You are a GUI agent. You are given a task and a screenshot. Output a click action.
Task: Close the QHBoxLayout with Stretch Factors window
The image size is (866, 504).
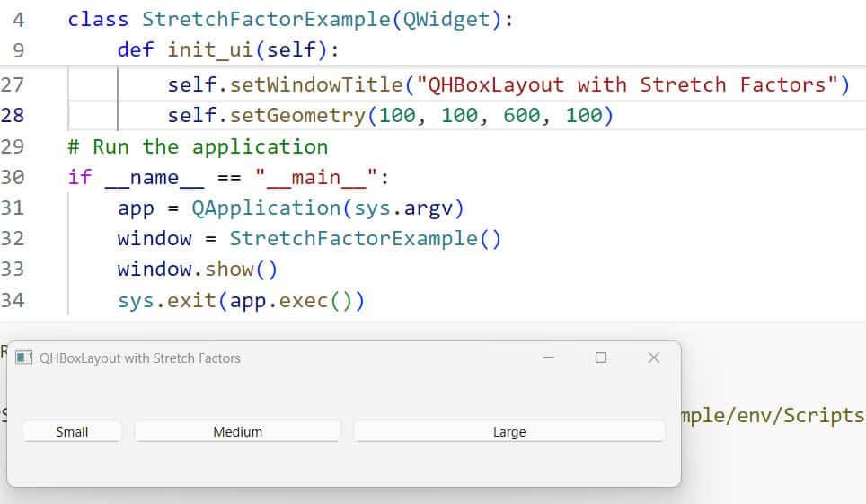coord(654,358)
